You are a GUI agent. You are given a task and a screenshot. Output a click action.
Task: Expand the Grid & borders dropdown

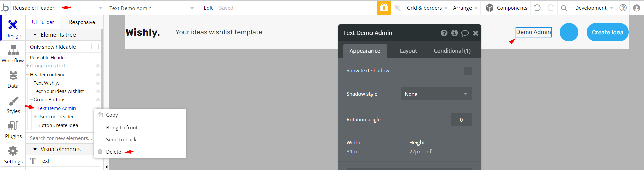[427, 8]
